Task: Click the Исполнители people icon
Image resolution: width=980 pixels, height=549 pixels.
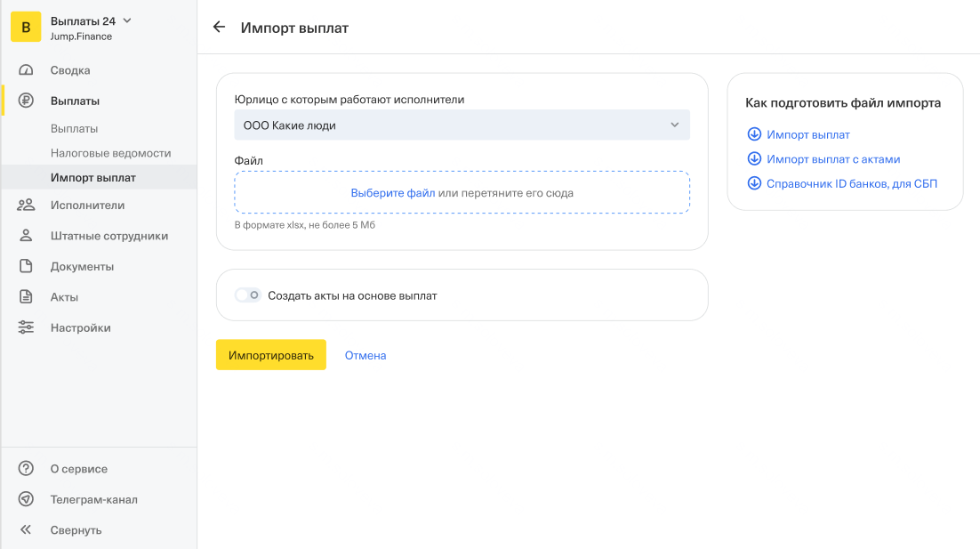Action: (26, 206)
